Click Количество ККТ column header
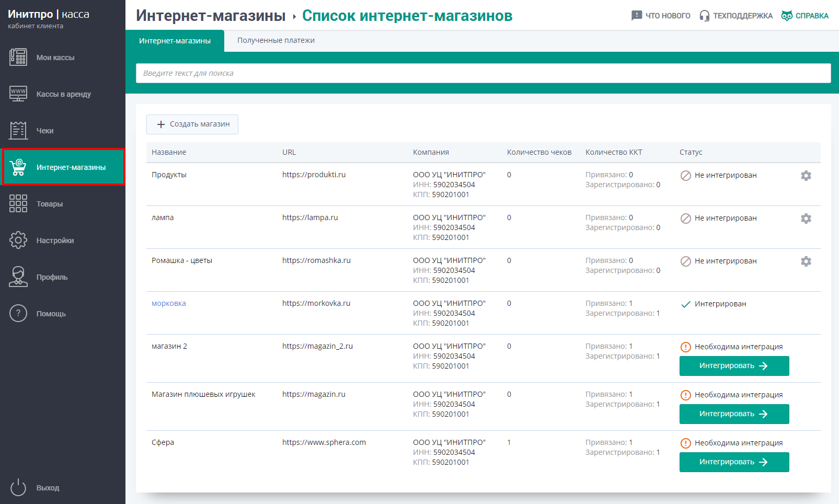 [614, 152]
